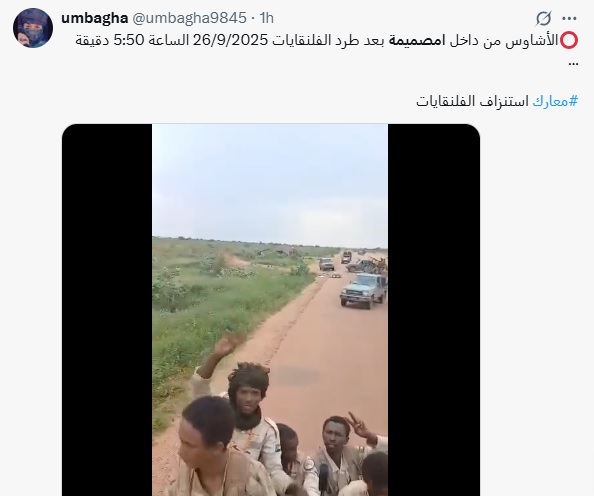Click the display name umbagha
Screen dimensions: 594x496
pyautogui.click(x=94, y=18)
